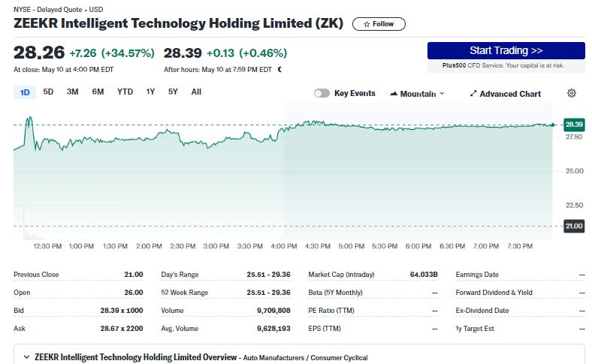Click the 21.00 previous close marker
This screenshot has height=364, width=592.
coord(574,226)
